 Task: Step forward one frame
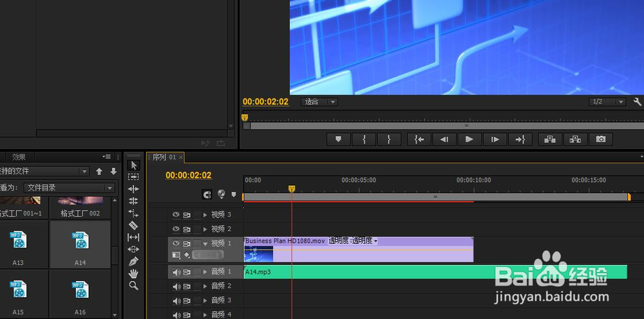[x=495, y=140]
